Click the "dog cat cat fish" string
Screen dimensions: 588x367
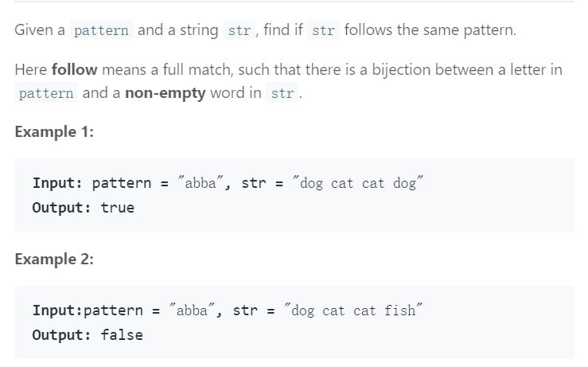[352, 310]
